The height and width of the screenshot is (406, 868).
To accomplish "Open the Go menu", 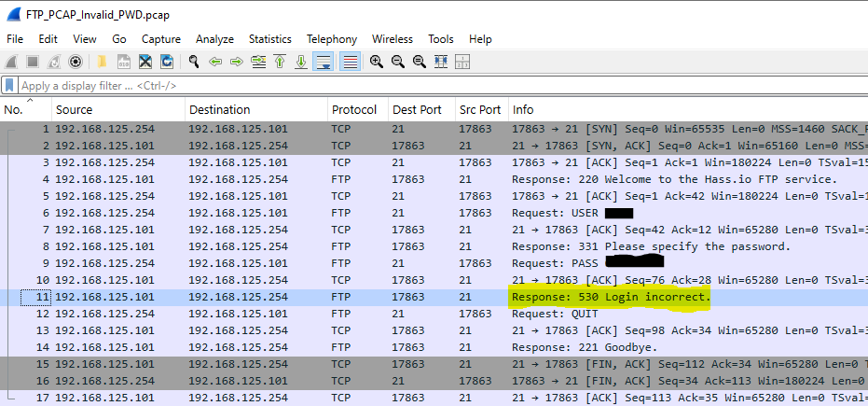I will [119, 39].
